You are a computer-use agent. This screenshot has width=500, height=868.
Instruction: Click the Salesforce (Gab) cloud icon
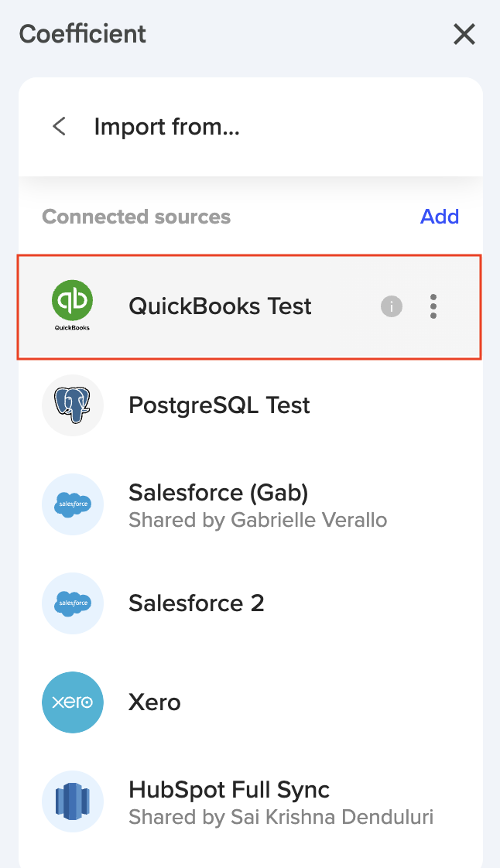click(x=72, y=504)
